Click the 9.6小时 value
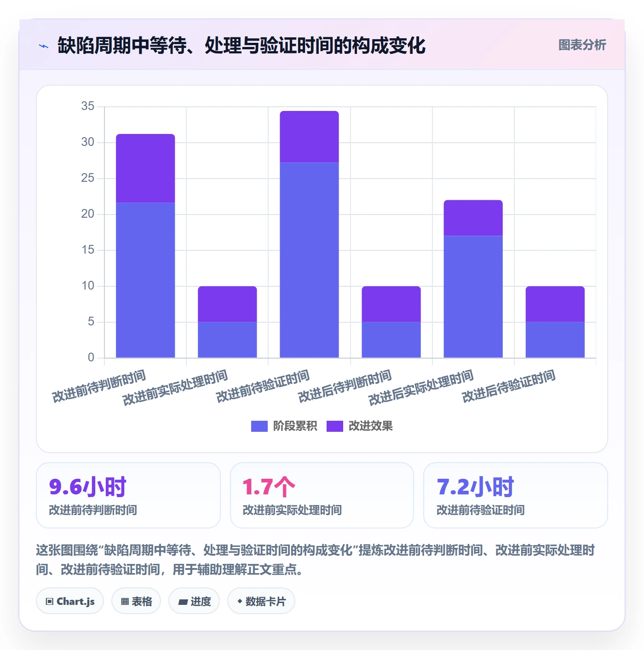 pyautogui.click(x=87, y=487)
